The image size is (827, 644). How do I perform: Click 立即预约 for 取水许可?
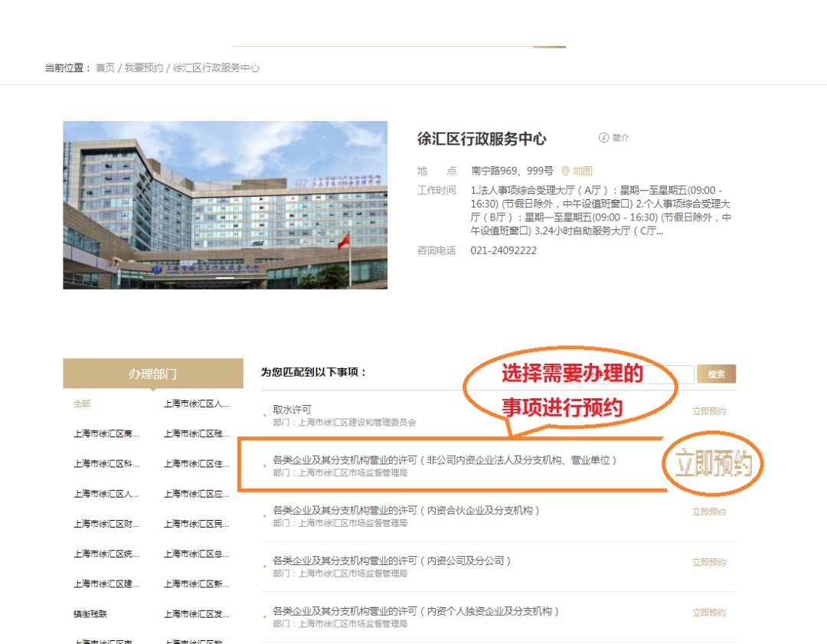click(709, 411)
